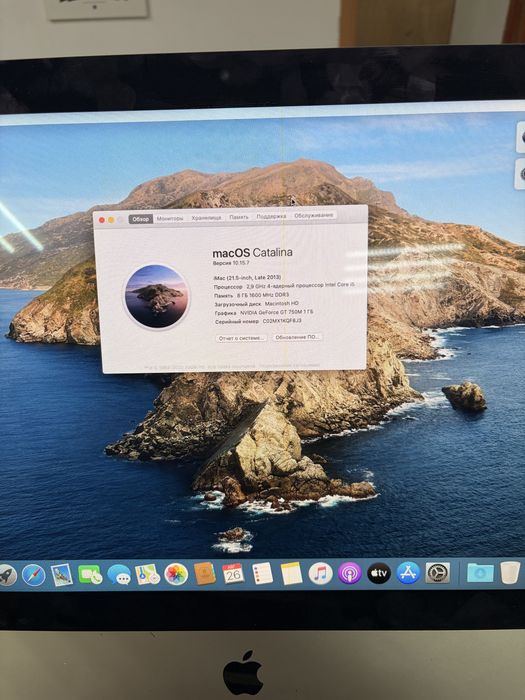Switch to the Обслуживание tab

[x=314, y=215]
